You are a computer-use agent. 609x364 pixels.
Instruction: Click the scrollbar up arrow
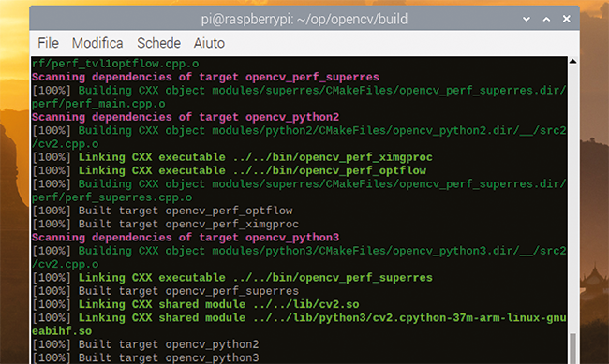click(572, 61)
